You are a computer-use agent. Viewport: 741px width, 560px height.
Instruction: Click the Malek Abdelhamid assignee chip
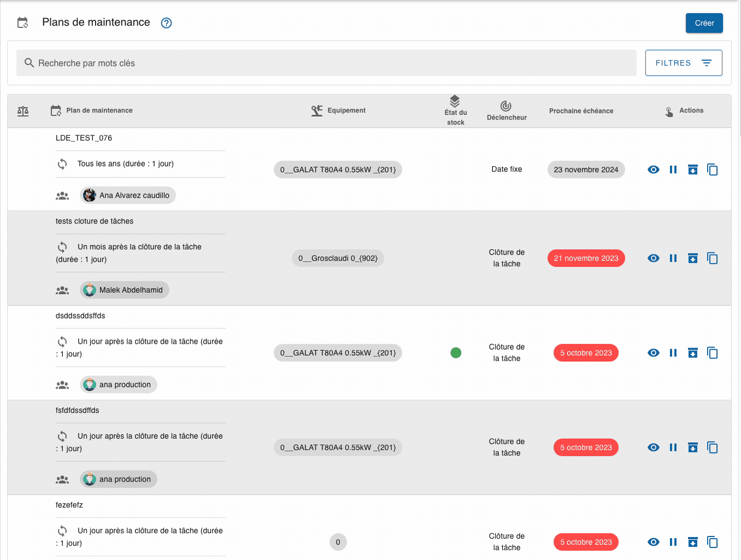click(125, 290)
